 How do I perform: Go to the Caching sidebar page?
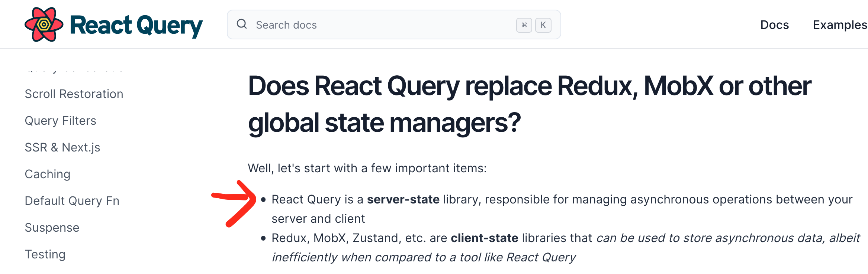coord(48,174)
